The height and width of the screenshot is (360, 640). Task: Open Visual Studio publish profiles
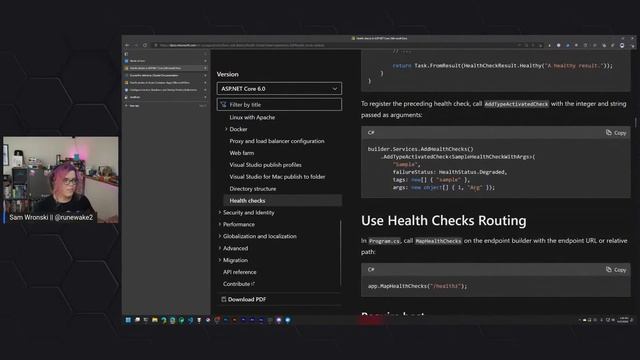pos(265,164)
